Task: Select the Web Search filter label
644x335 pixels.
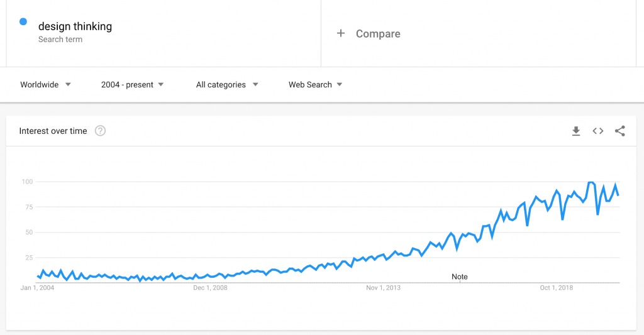Action: [310, 85]
